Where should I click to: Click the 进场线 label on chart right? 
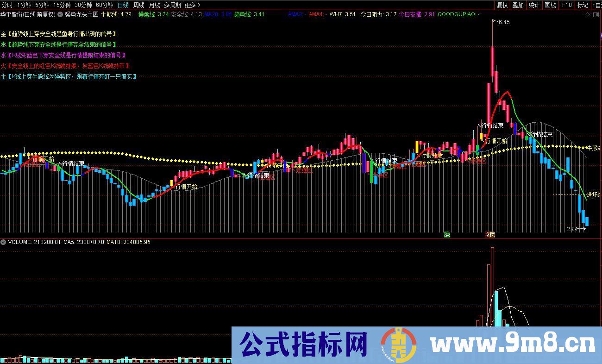click(593, 195)
